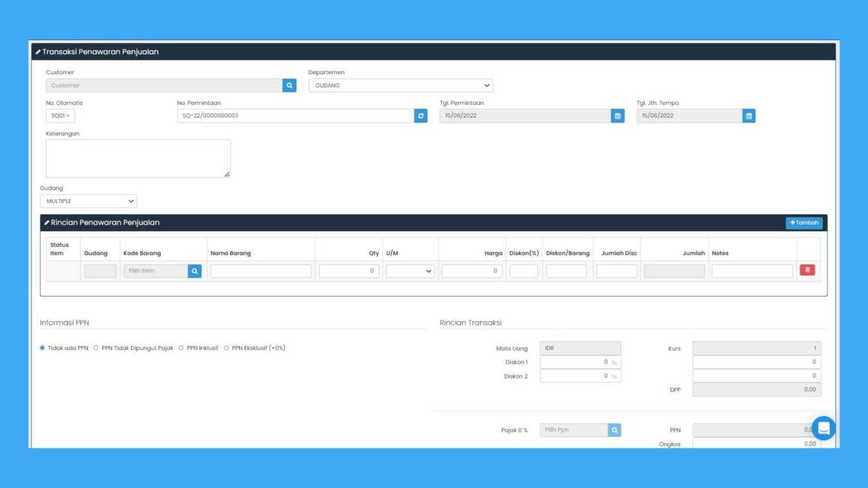Choose the PPN Inklusif radio button
Viewport: 868px width, 488px height.
[x=181, y=348]
